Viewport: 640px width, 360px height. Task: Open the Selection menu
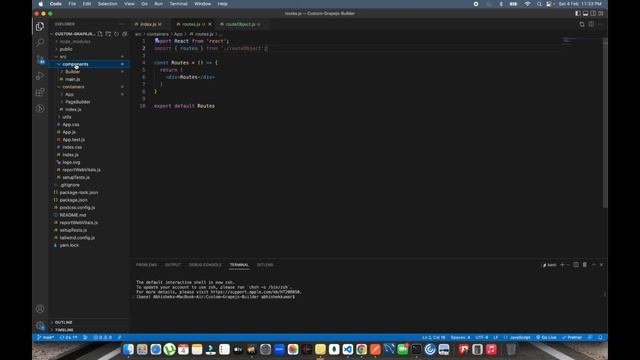click(x=107, y=4)
